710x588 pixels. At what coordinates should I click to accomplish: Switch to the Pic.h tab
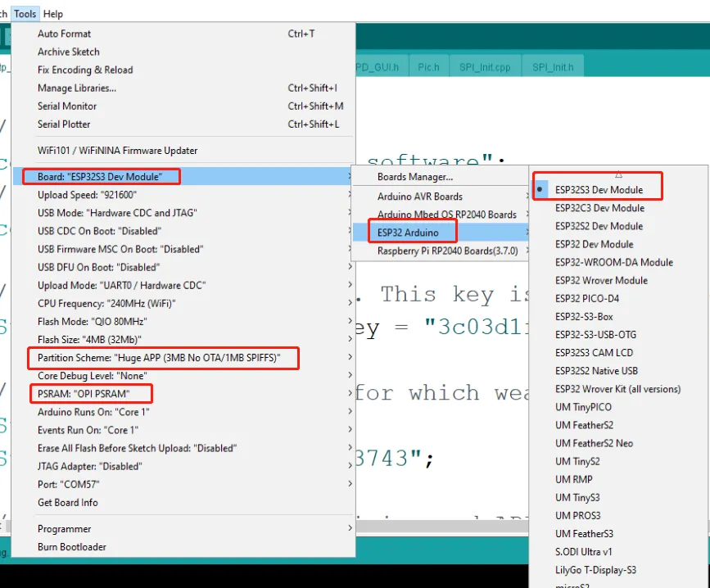click(x=428, y=67)
